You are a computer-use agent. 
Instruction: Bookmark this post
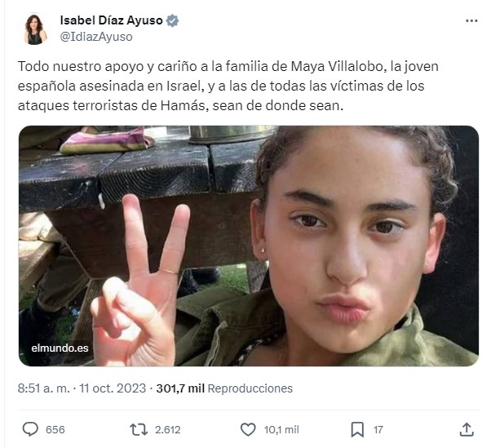coord(357,429)
